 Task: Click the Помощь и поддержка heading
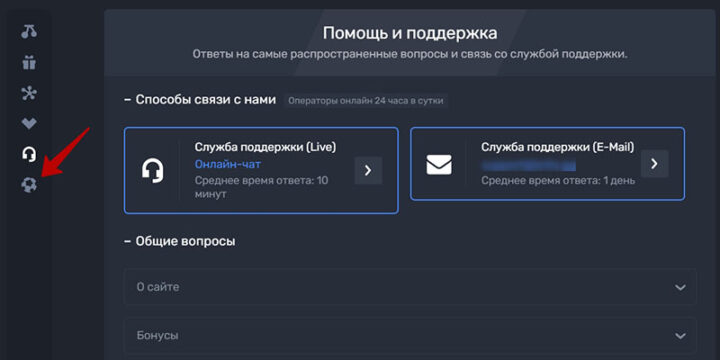(x=410, y=34)
